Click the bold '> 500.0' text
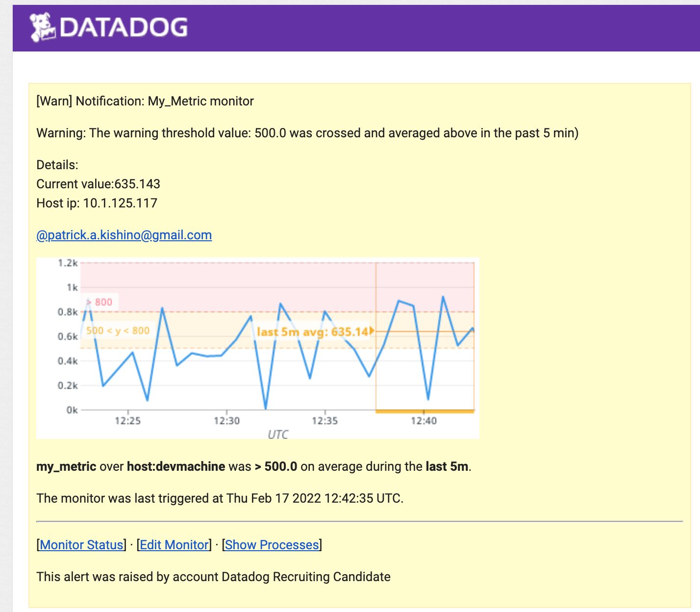Screen dimensions: 700x612 click(x=276, y=466)
